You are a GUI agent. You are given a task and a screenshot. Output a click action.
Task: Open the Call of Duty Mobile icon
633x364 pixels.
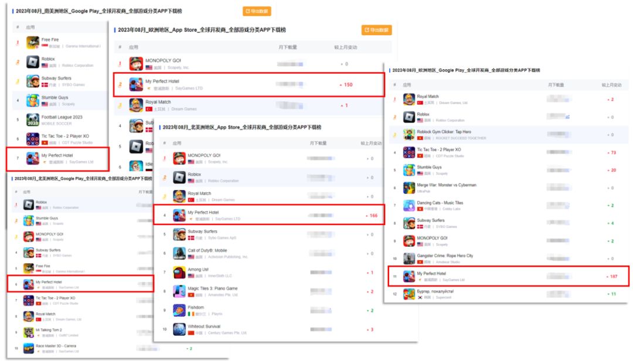(x=179, y=253)
